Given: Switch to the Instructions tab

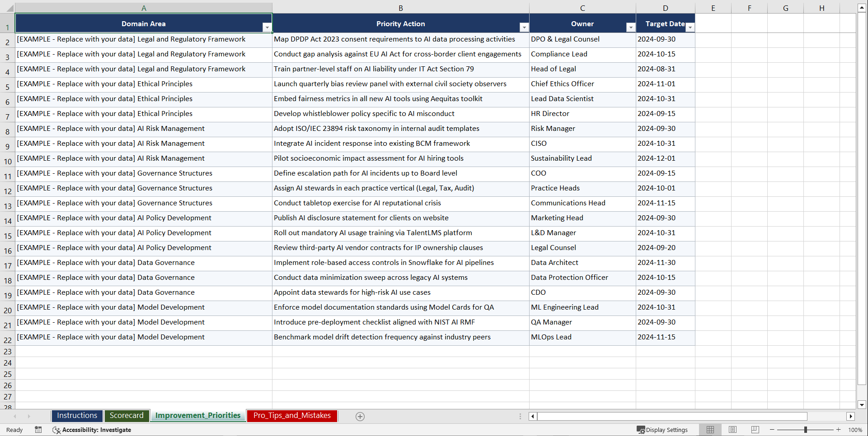Looking at the screenshot, I should coord(77,416).
